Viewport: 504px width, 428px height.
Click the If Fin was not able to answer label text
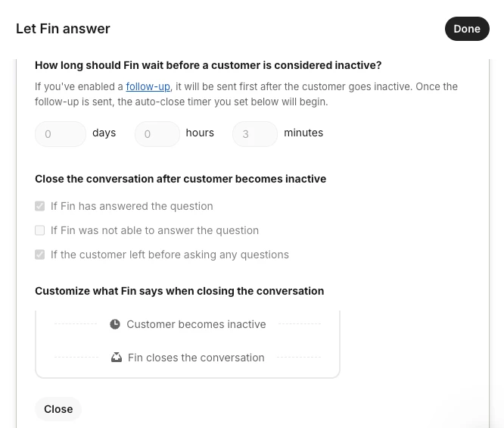[x=154, y=230]
